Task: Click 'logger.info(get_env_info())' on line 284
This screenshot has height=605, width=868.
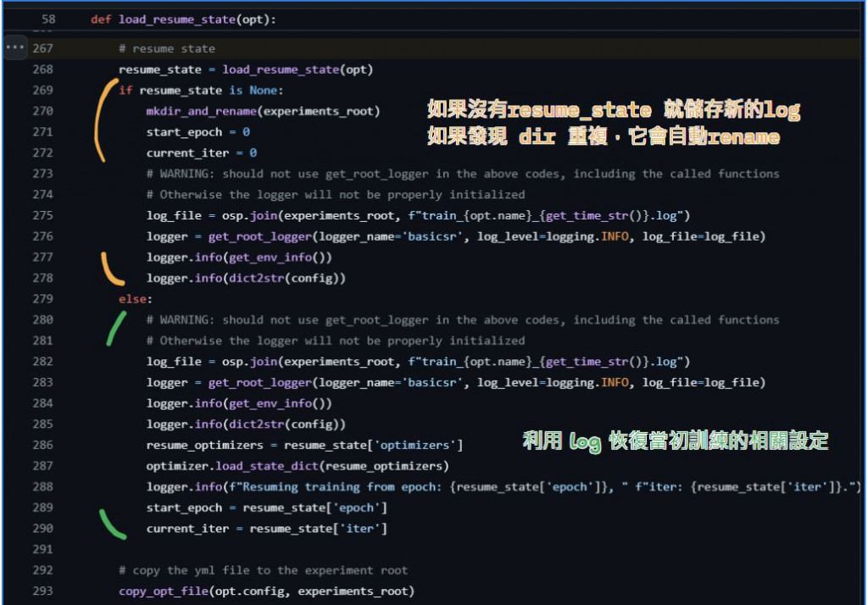Action: tap(239, 403)
